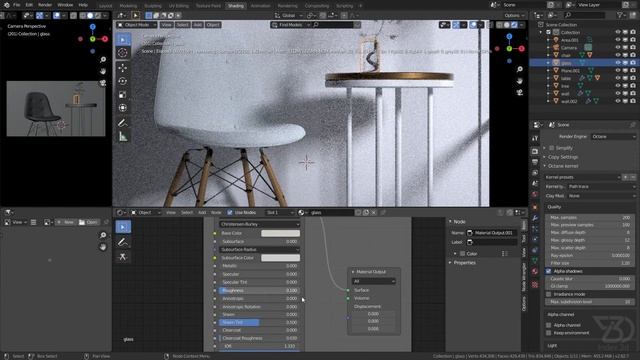Open the Render properties tab icon

coord(535,151)
